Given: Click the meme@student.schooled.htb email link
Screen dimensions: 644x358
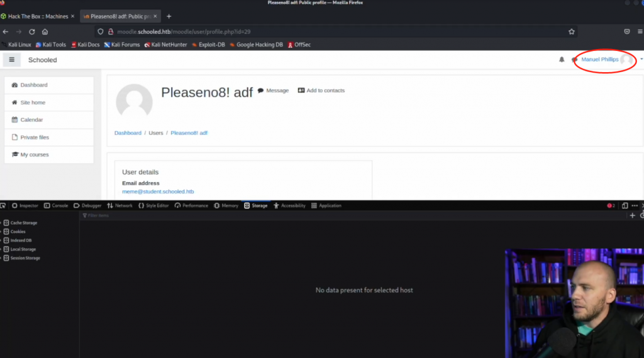Looking at the screenshot, I should pyautogui.click(x=158, y=192).
